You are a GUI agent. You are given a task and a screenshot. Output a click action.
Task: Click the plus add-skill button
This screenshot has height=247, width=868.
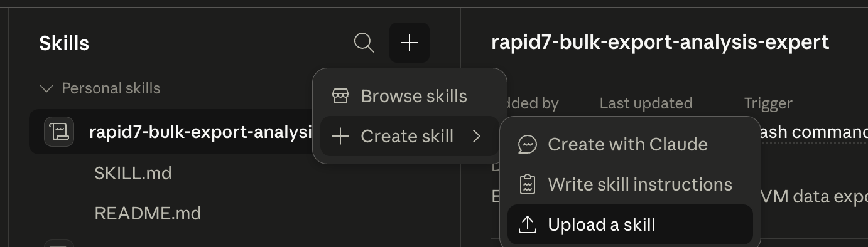point(410,43)
